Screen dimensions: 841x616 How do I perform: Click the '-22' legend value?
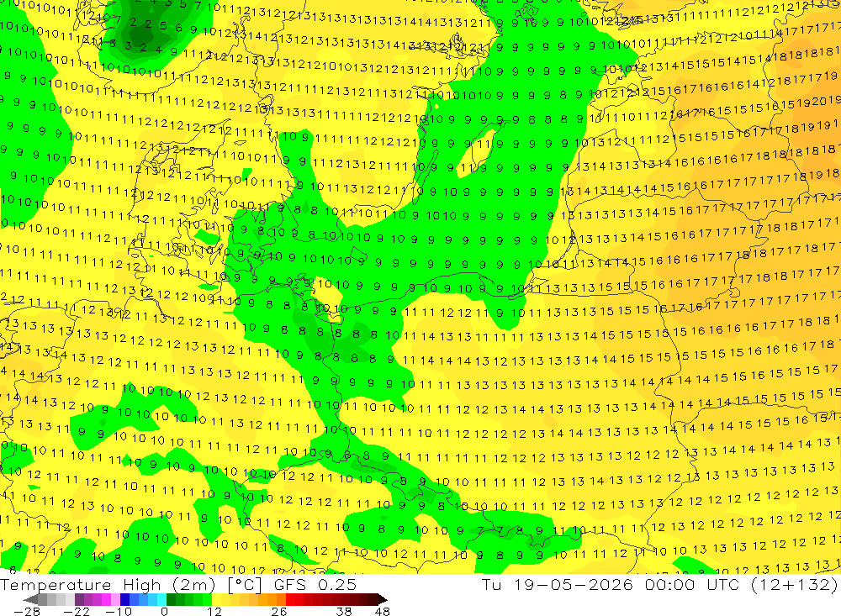[77, 611]
